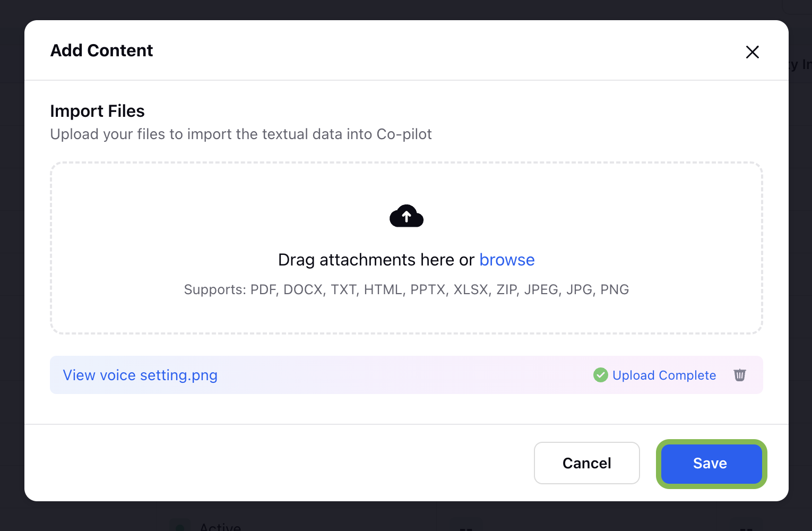Click the cloud upload icon

click(407, 216)
